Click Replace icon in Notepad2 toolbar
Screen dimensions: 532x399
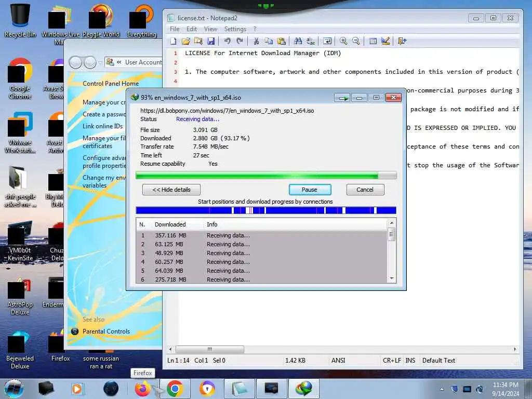[x=311, y=41]
